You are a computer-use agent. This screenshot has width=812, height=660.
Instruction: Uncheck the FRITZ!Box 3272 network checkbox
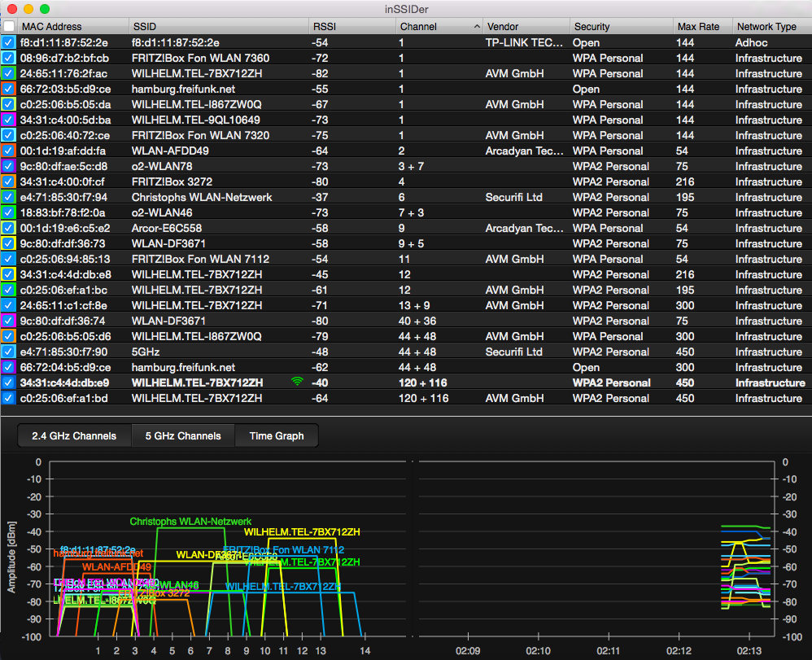pyautogui.click(x=8, y=181)
